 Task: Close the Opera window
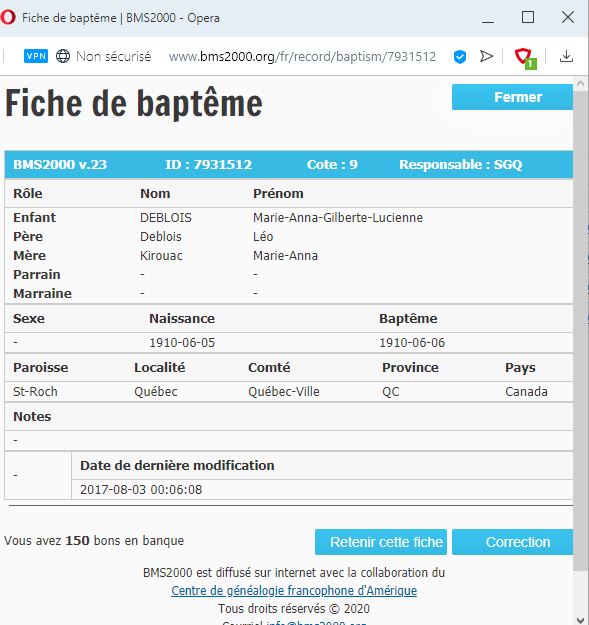567,17
